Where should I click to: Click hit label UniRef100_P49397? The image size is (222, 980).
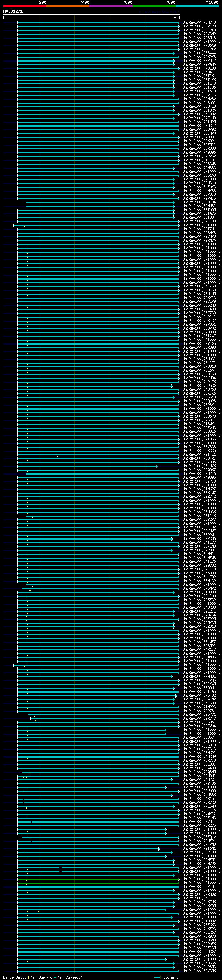[x=199, y=137]
